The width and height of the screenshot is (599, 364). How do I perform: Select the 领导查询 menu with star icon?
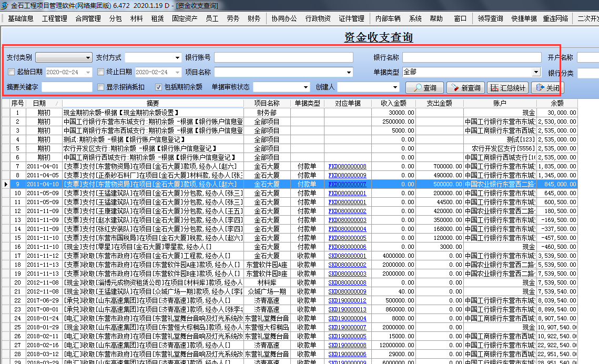tap(490, 17)
